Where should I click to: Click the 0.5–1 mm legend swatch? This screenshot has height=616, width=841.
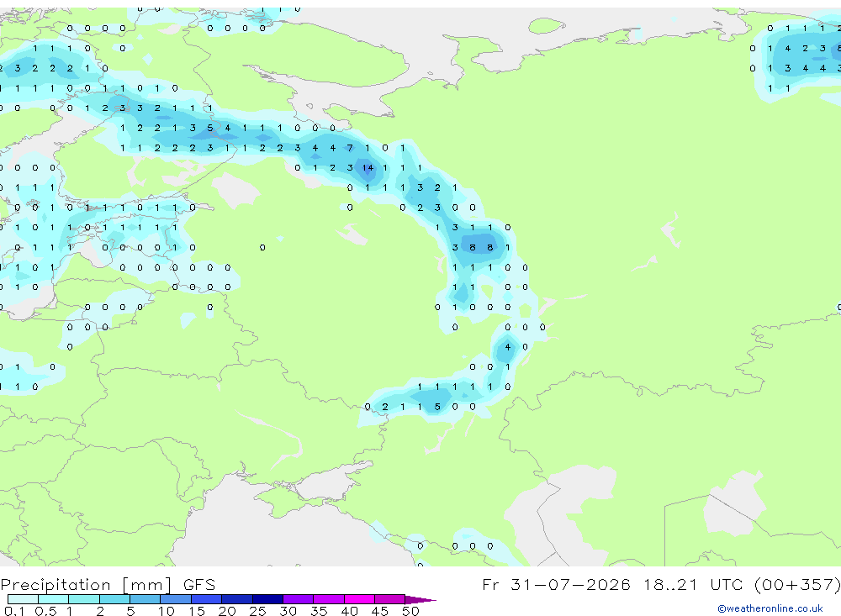pos(54,599)
